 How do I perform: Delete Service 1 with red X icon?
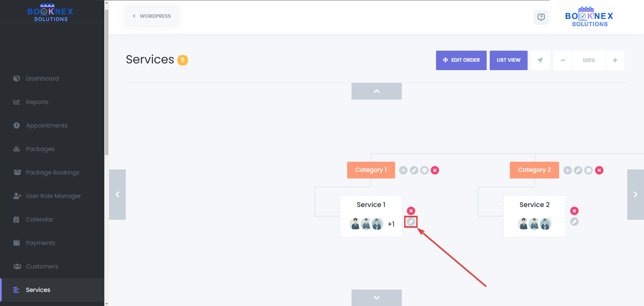tap(411, 211)
